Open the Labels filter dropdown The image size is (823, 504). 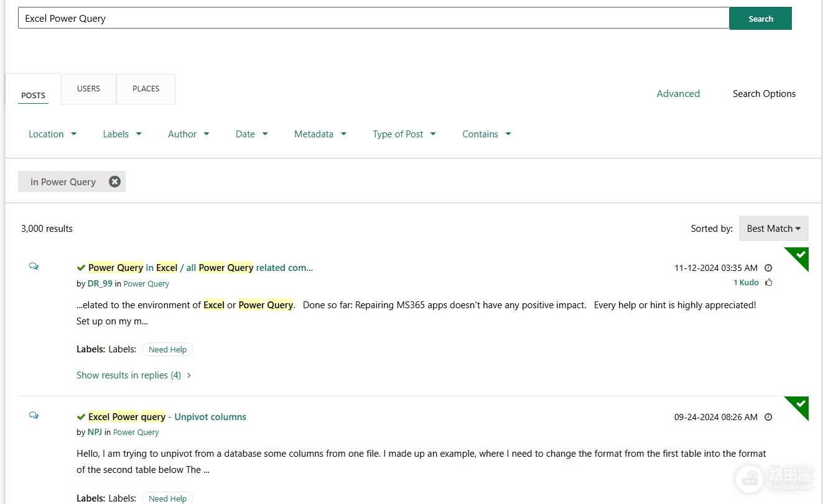click(x=122, y=134)
